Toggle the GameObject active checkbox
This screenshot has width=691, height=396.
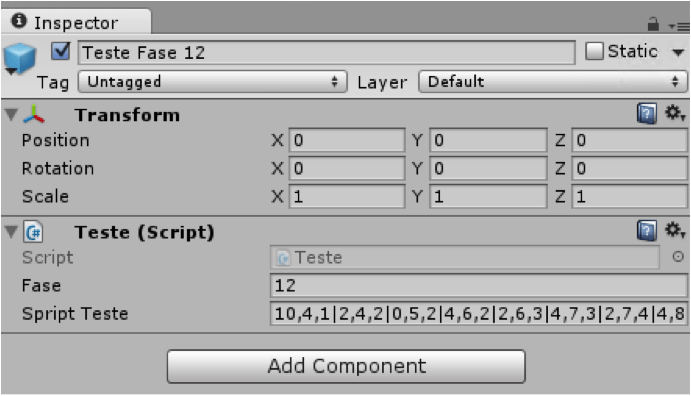[x=60, y=52]
